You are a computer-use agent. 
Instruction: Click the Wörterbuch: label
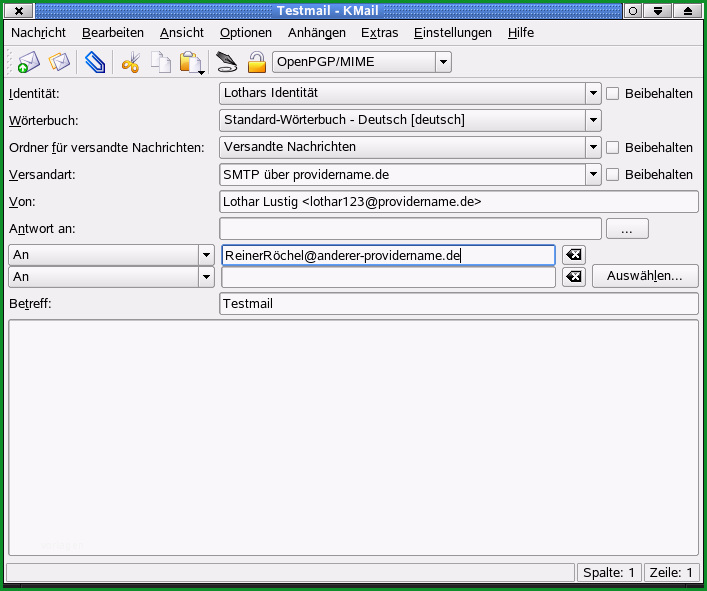(44, 121)
